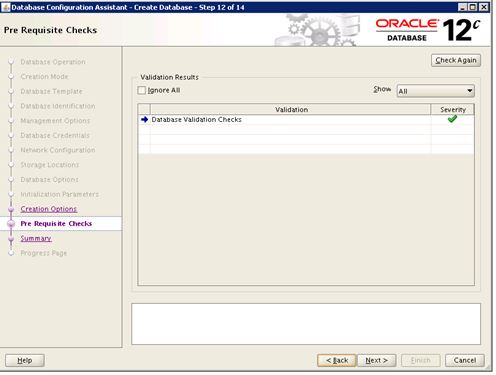This screenshot has width=496, height=375.
Task: Click the green checkmark severity icon
Action: tap(452, 119)
